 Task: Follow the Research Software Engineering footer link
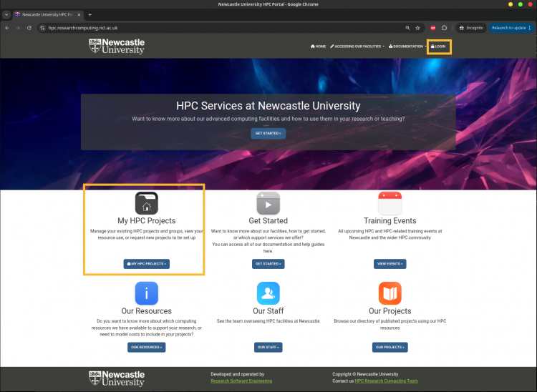(x=241, y=381)
